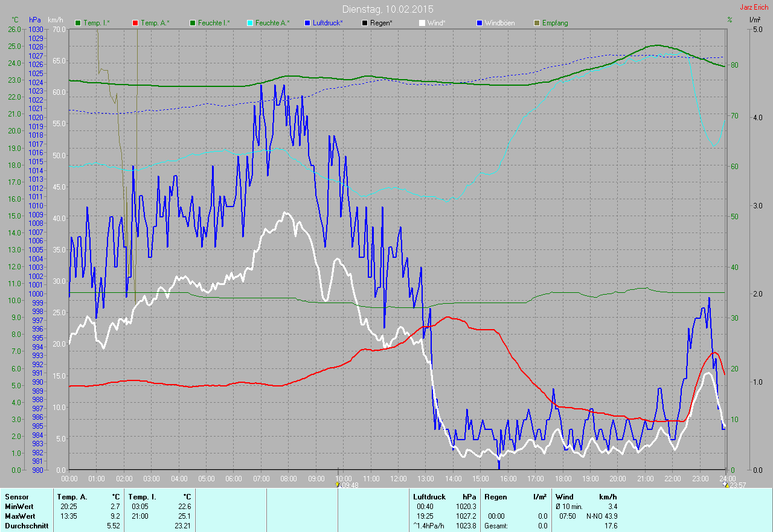Select the km/h axis unit label

pos(56,20)
